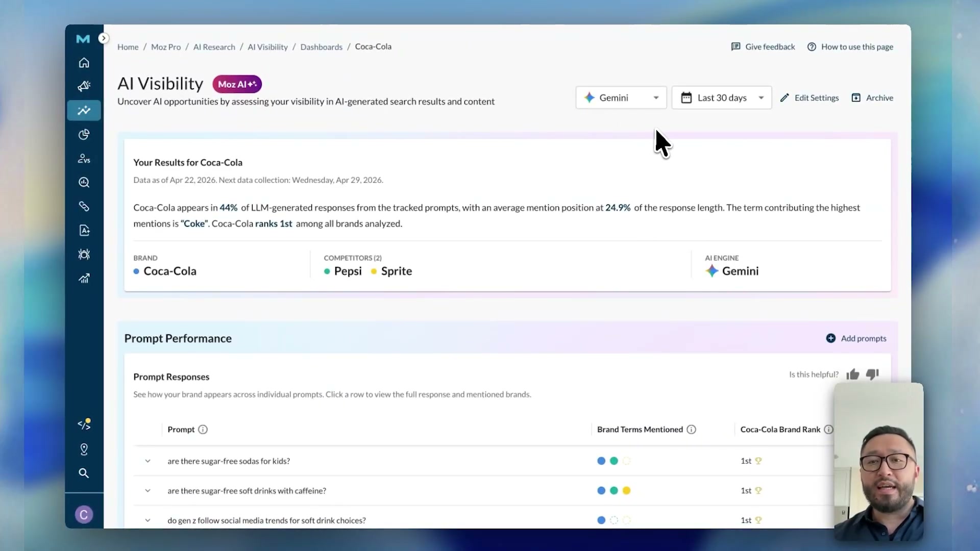
Task: Click the 1st rank in kids sodas row
Action: pos(746,461)
